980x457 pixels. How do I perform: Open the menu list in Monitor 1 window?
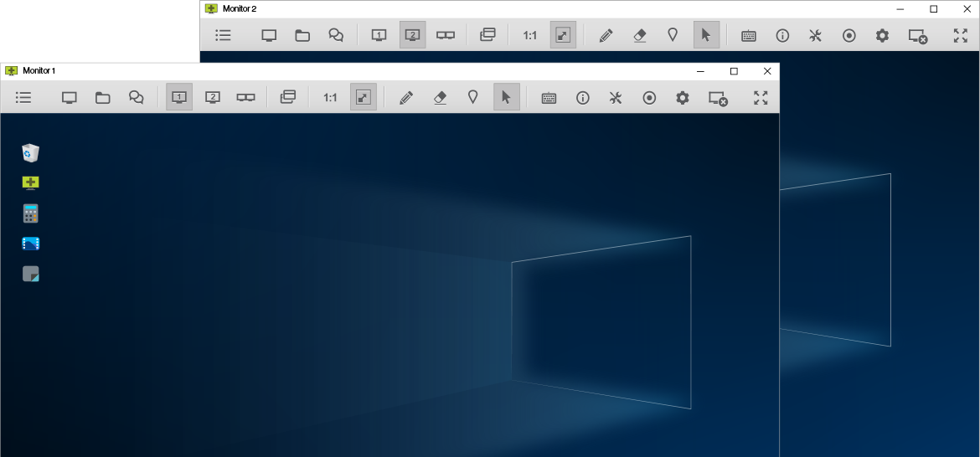click(23, 97)
